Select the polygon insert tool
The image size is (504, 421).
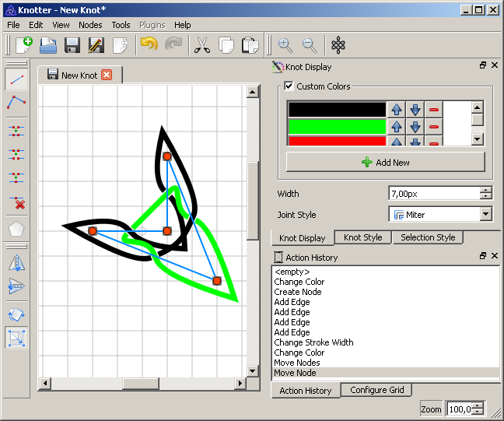click(16, 229)
